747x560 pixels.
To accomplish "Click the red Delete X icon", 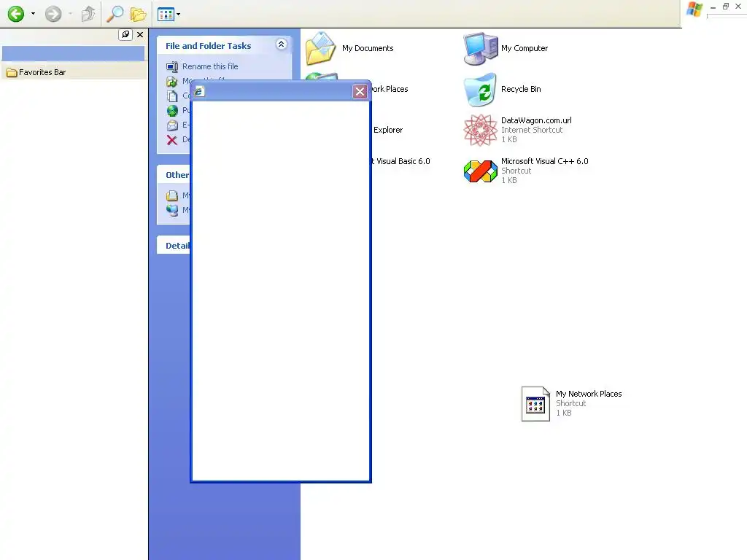I will click(172, 140).
